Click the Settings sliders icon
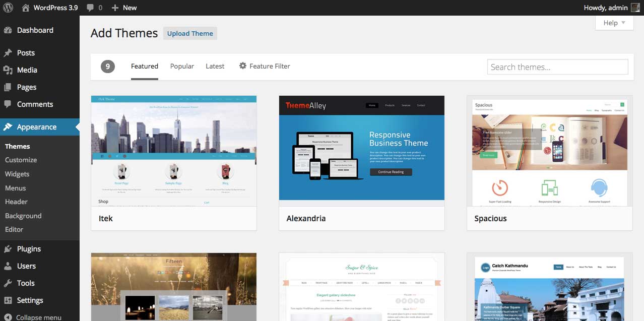This screenshot has height=321, width=644. [8, 300]
